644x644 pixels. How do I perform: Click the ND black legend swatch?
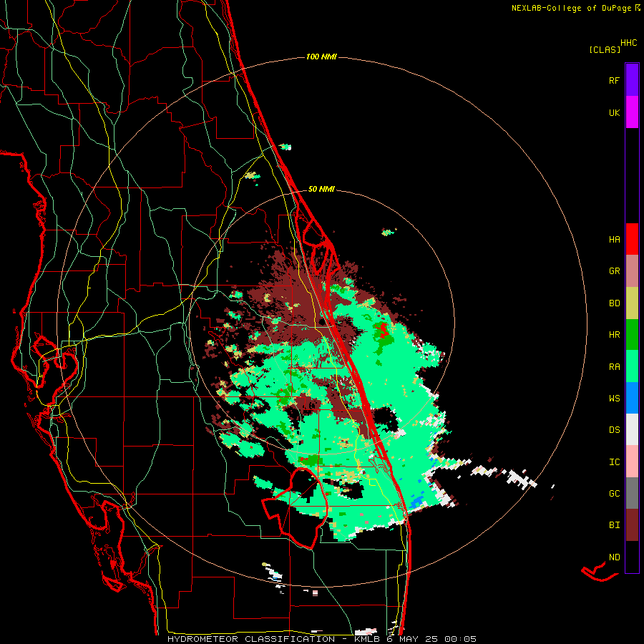point(632,557)
